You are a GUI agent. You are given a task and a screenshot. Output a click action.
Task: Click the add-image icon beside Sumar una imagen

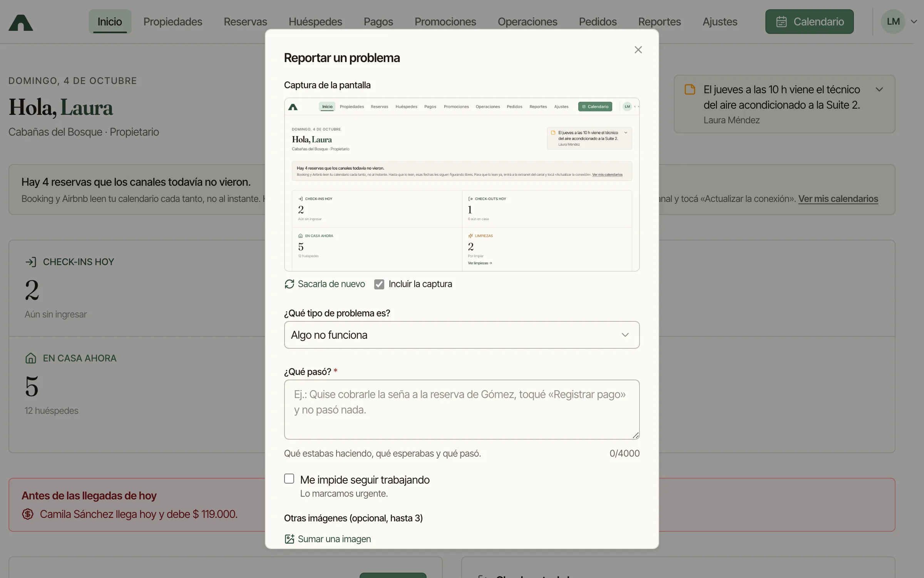pos(289,539)
